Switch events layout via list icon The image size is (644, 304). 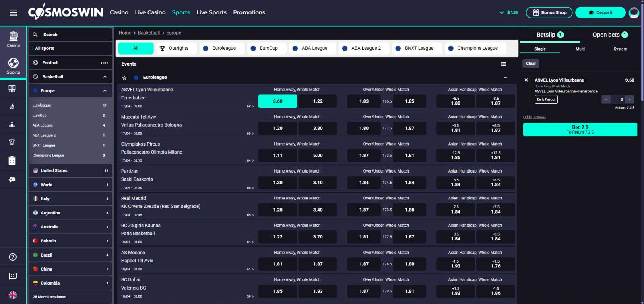click(x=503, y=64)
